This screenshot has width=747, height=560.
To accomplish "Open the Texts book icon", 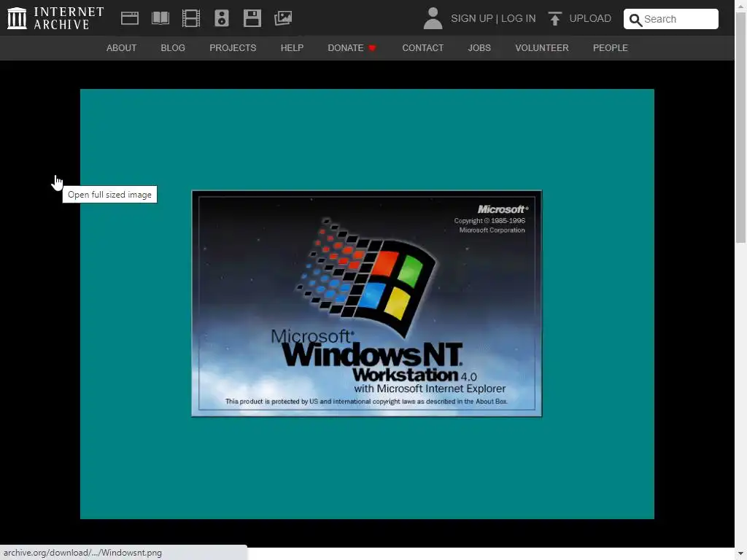I will tap(160, 18).
